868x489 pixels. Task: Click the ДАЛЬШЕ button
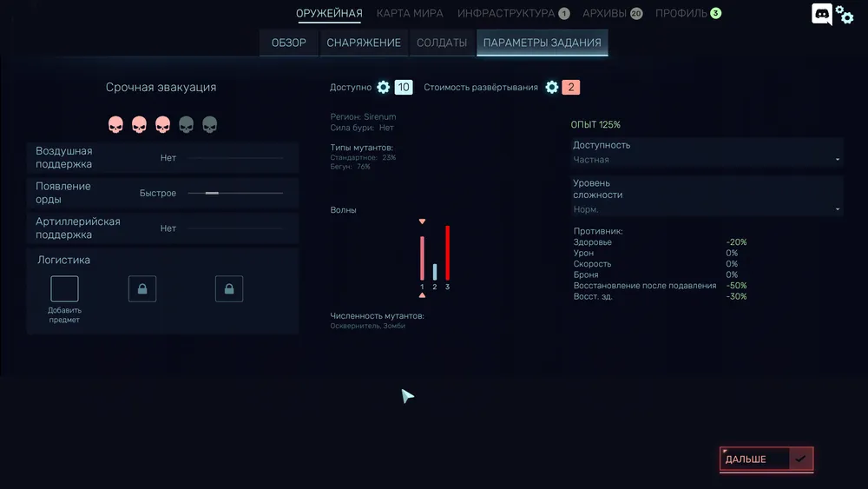pos(766,459)
